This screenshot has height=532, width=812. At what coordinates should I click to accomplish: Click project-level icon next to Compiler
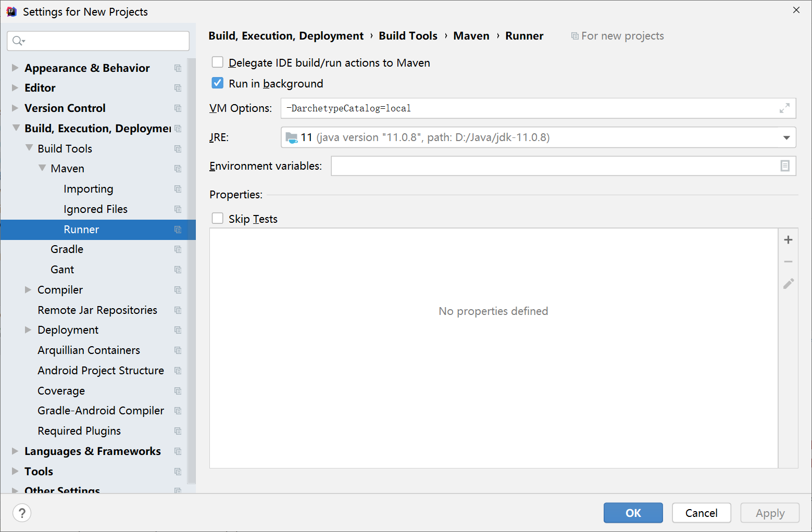tap(178, 290)
